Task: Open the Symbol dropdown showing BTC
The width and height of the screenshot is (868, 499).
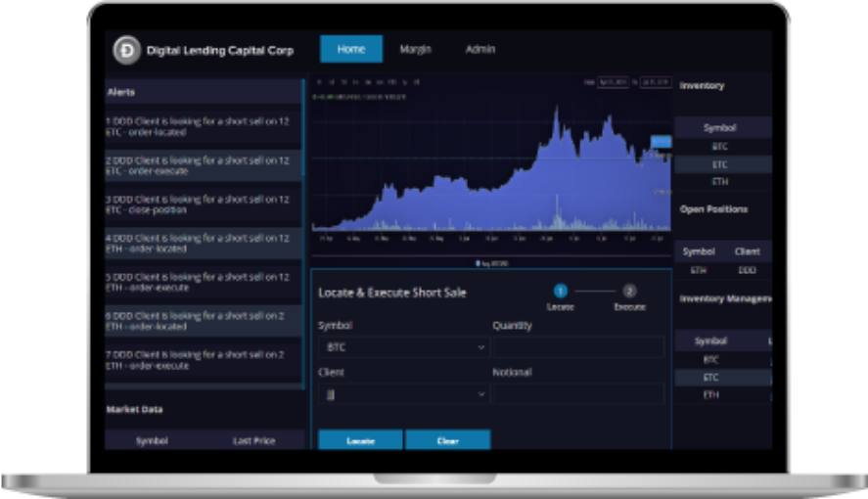Action: (403, 347)
